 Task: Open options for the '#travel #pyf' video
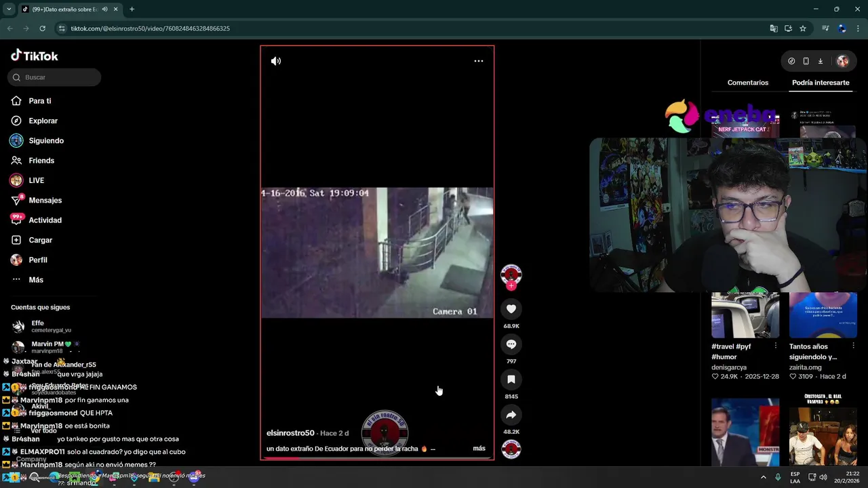pyautogui.click(x=776, y=346)
